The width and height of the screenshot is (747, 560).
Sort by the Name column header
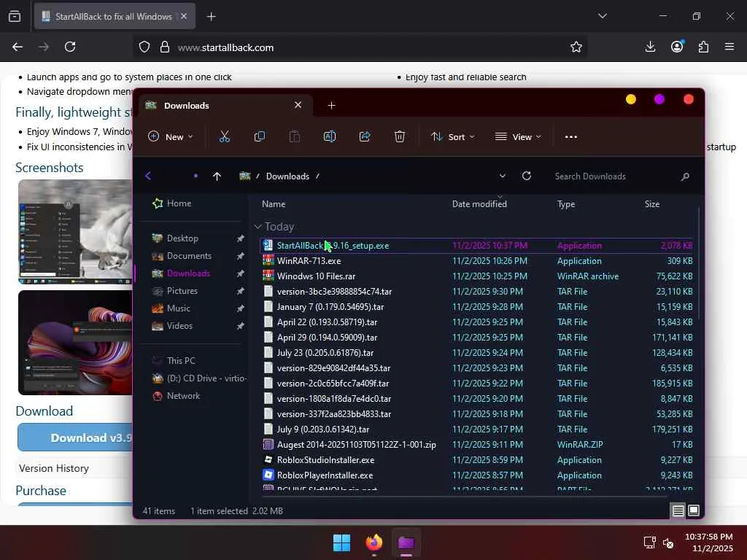click(274, 204)
